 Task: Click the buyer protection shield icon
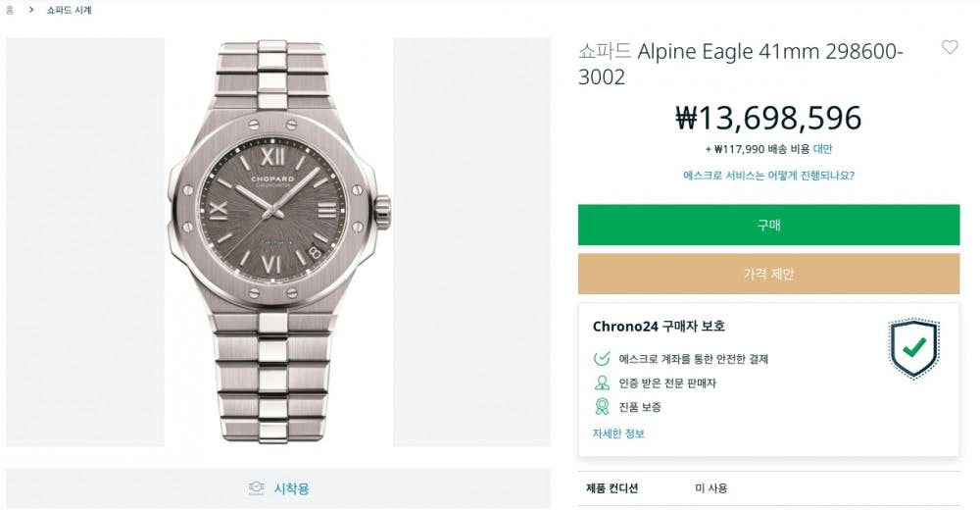[x=913, y=348]
